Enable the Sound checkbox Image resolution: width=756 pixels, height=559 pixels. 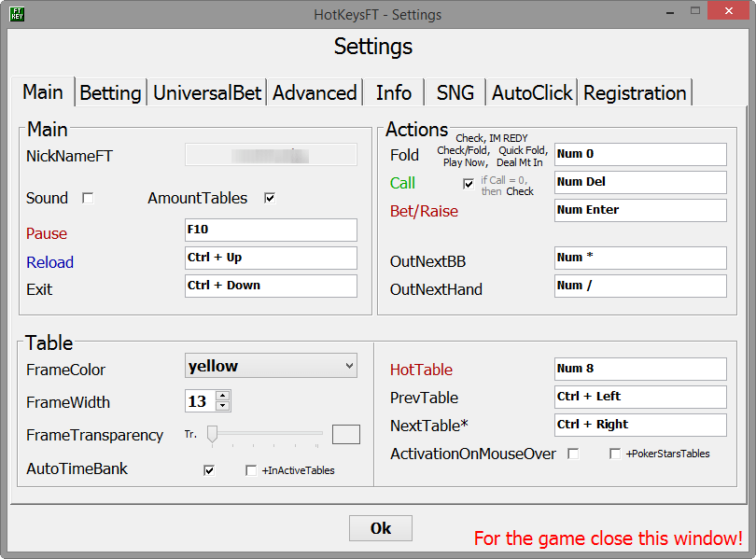(x=88, y=198)
